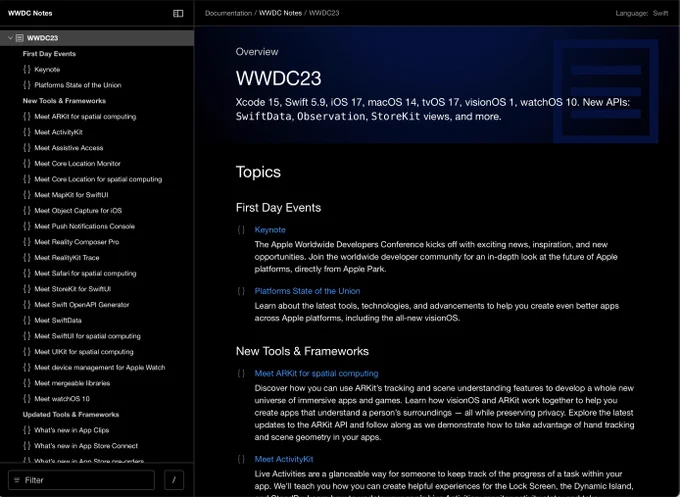
Task: Select Meet UIKit for spatial computing
Action: [x=84, y=352]
